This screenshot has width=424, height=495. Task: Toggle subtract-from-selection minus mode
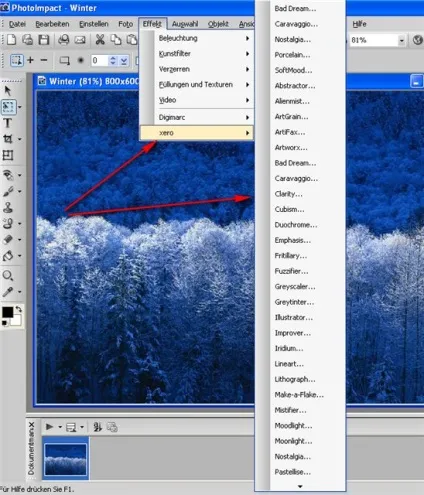[x=44, y=60]
